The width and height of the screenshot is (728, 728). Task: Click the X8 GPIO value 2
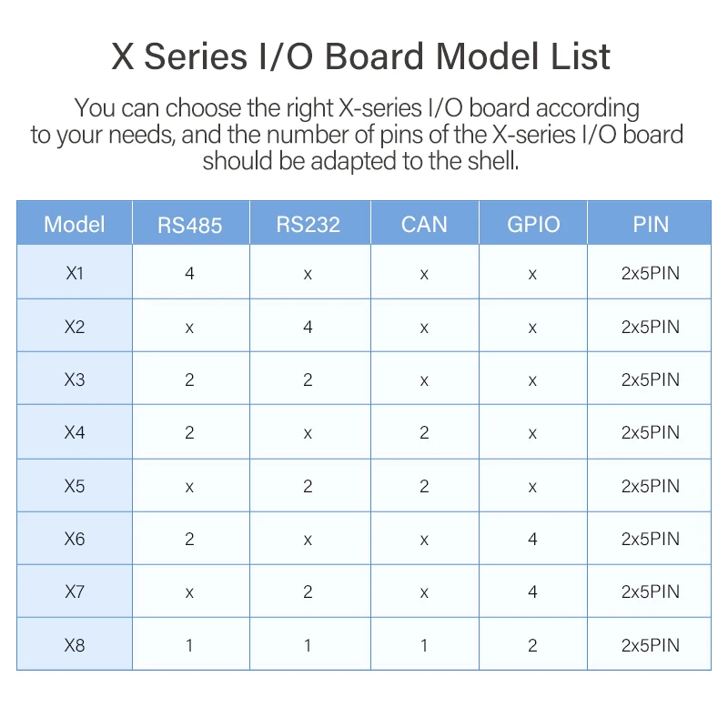(532, 645)
